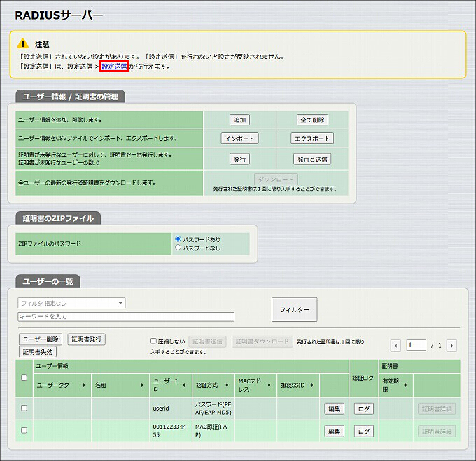Click the ユーザー削除 button

(41, 339)
